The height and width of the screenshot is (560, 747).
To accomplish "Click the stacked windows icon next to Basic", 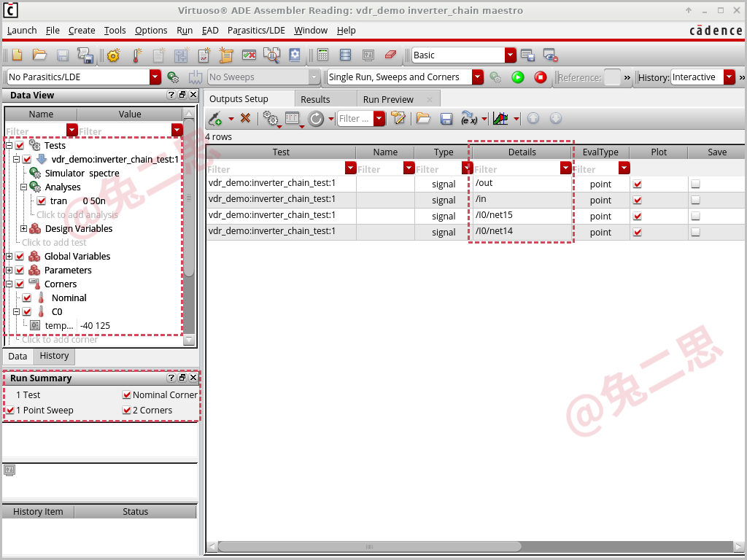I will pyautogui.click(x=527, y=55).
